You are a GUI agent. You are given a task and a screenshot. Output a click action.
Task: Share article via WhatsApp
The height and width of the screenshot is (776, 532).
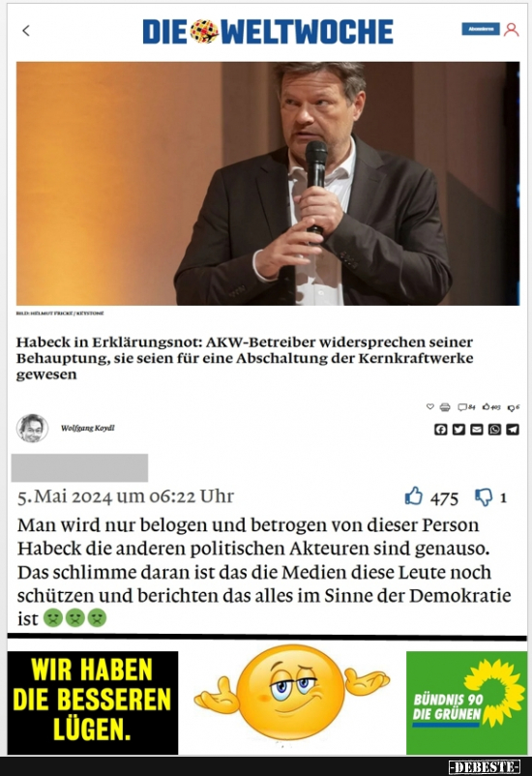(494, 429)
